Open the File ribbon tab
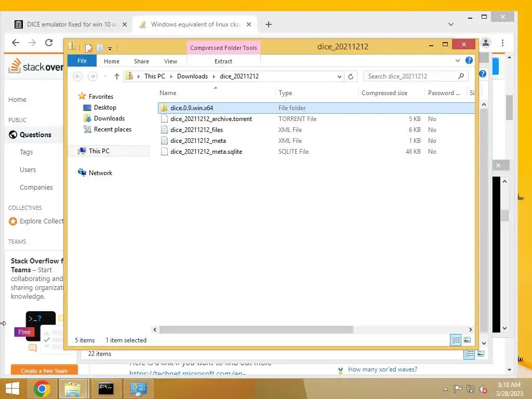532x399 pixels. click(82, 61)
